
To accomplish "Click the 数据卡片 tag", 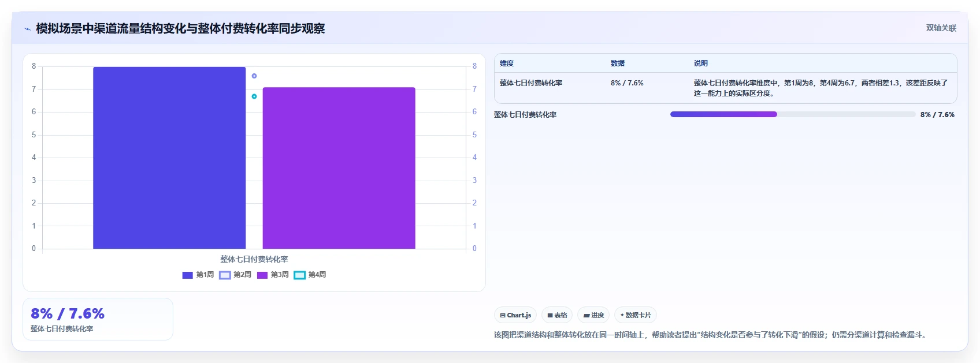I will [x=636, y=315].
